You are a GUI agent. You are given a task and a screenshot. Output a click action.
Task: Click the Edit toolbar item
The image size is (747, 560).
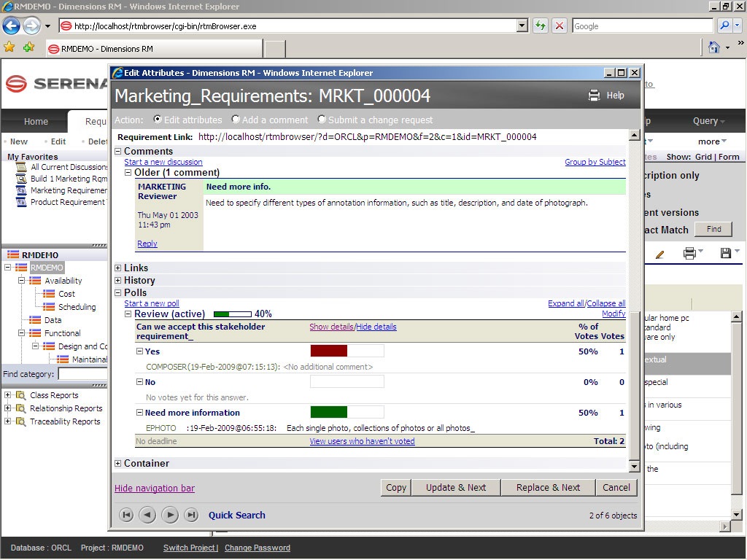58,141
